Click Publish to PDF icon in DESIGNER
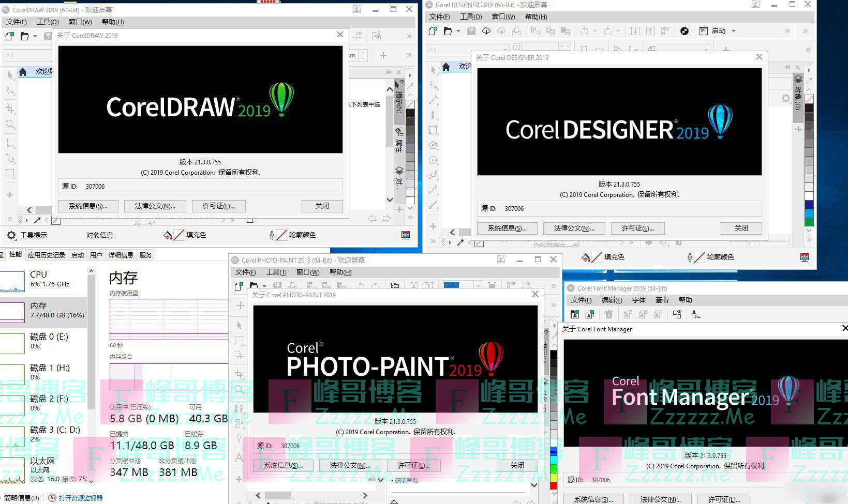Image resolution: width=848 pixels, height=504 pixels. pyautogui.click(x=665, y=31)
